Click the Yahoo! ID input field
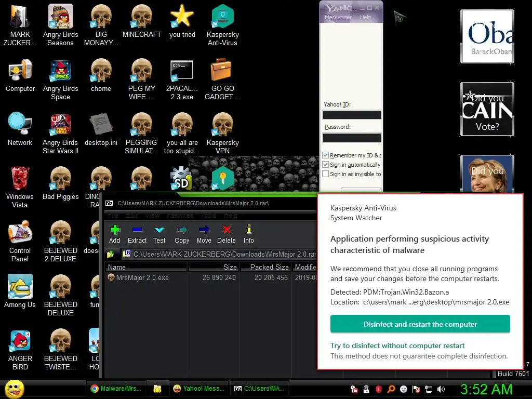This screenshot has width=532, height=399. (352, 115)
